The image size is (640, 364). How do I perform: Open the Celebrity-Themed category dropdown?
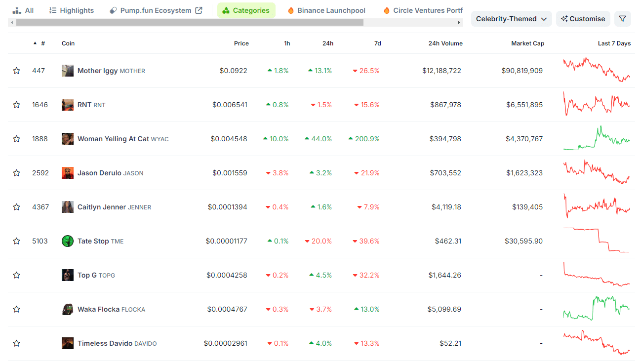512,19
